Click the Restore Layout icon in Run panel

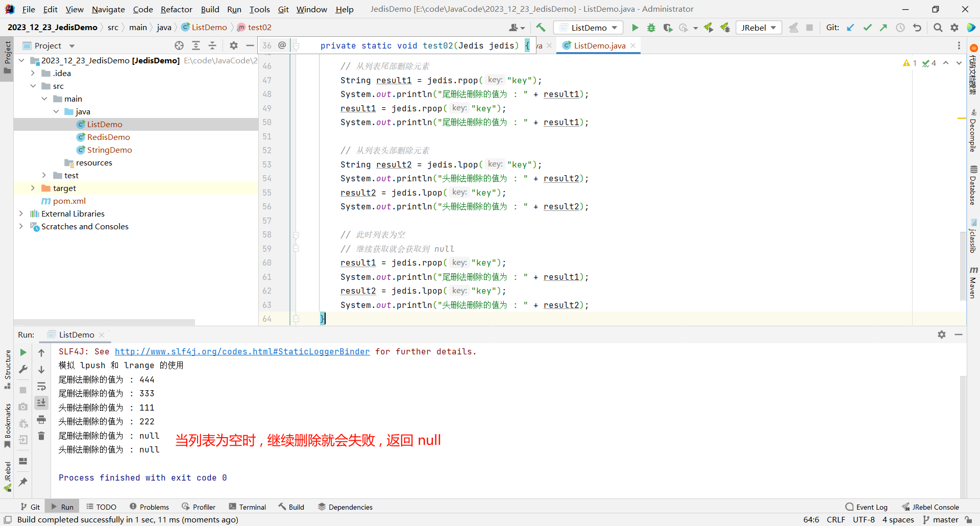[x=23, y=461]
